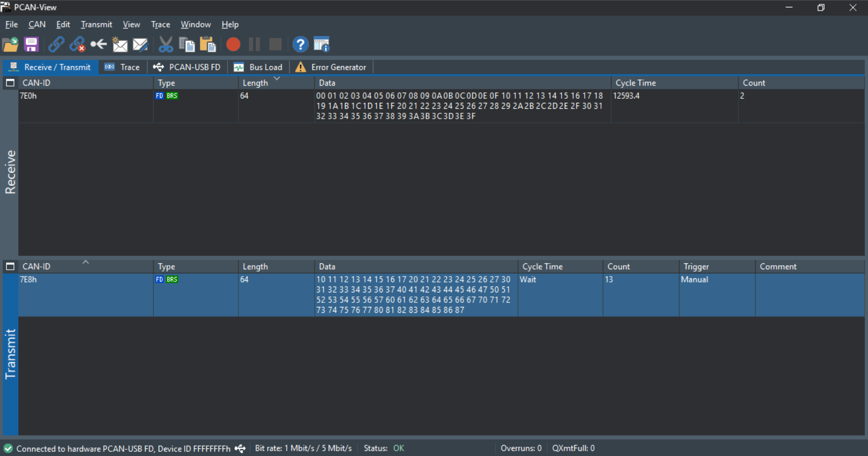Click the Overruns: 0 status entry
Image resolution: width=868 pixels, height=456 pixels.
pos(521,448)
